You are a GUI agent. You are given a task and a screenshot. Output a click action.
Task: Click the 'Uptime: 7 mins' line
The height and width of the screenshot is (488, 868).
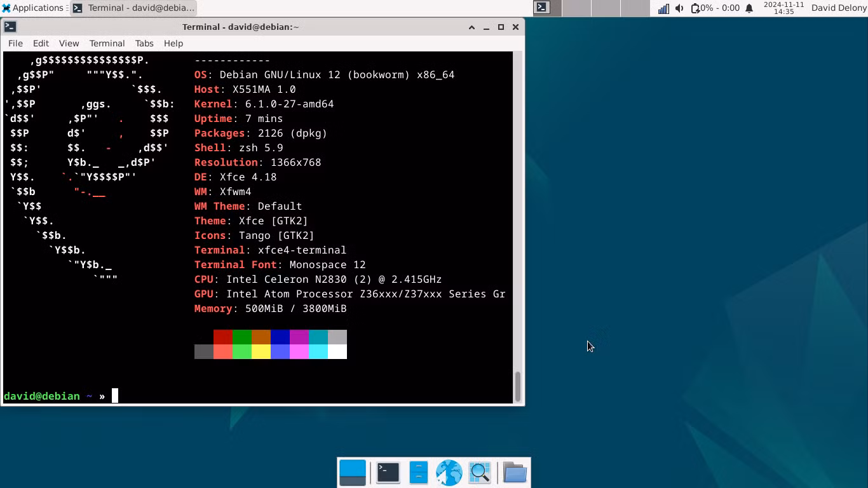239,118
